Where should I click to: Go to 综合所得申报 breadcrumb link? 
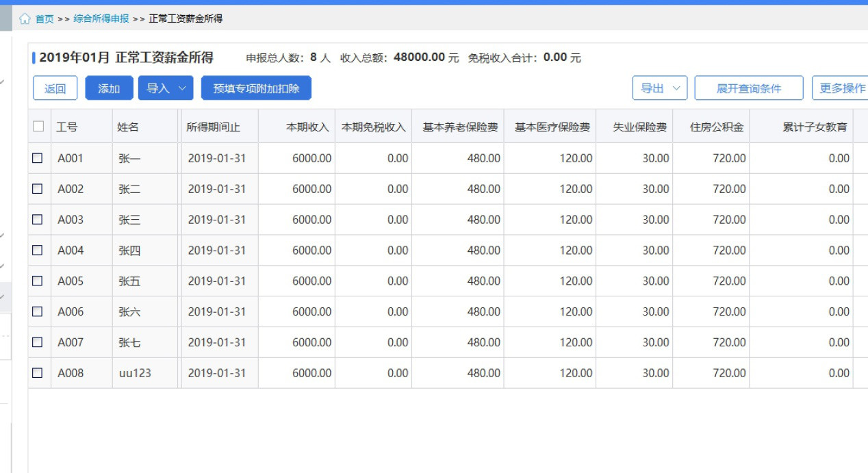coord(101,18)
